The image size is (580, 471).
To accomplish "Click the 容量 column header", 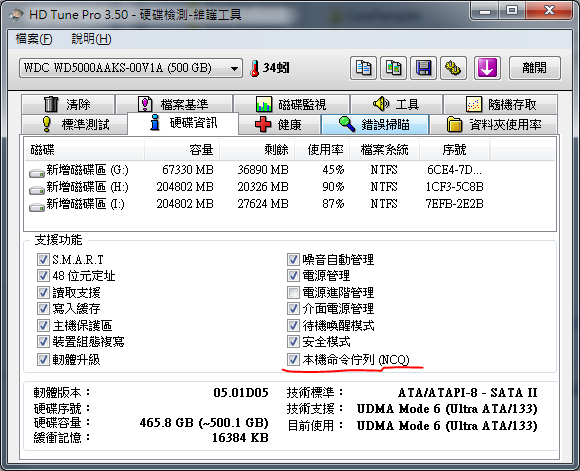I will click(x=182, y=149).
